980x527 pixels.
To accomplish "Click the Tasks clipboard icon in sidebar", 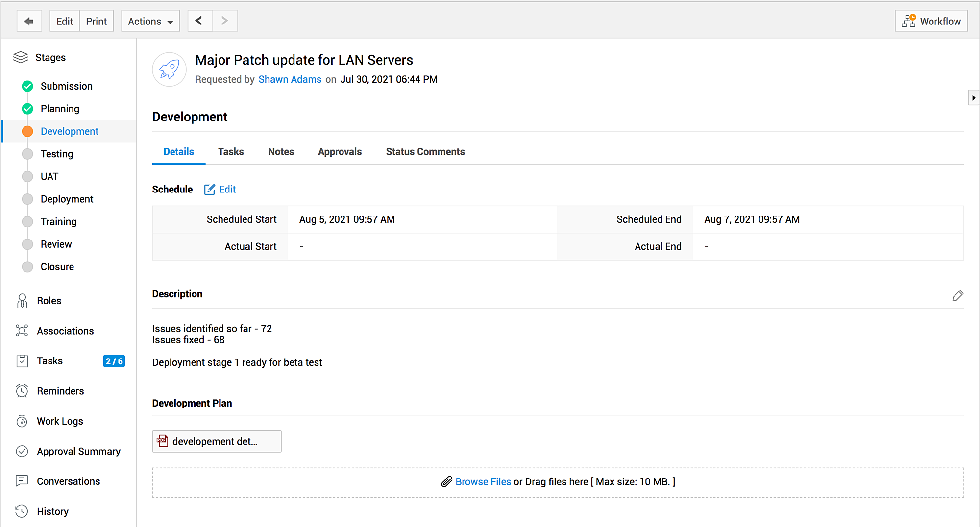I will pos(22,361).
